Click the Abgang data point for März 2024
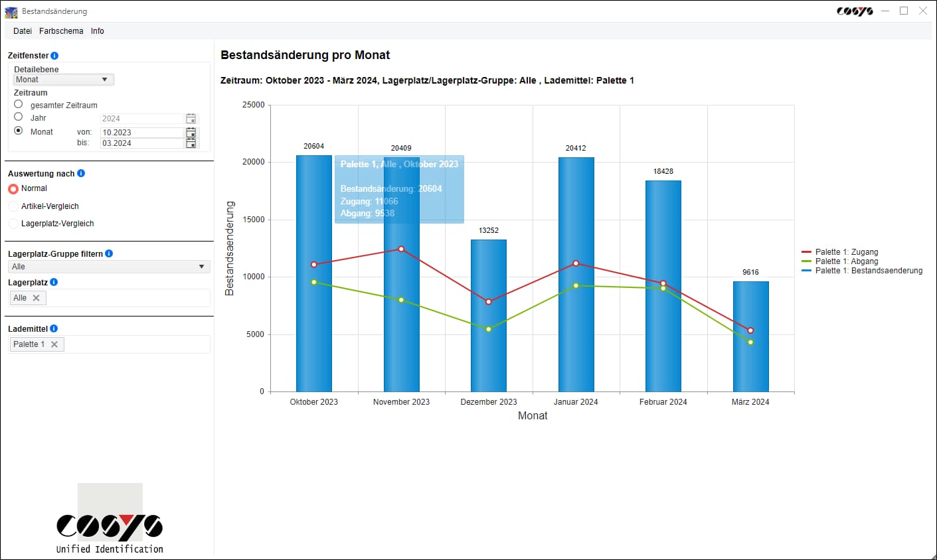This screenshot has height=560, width=937. coord(750,342)
